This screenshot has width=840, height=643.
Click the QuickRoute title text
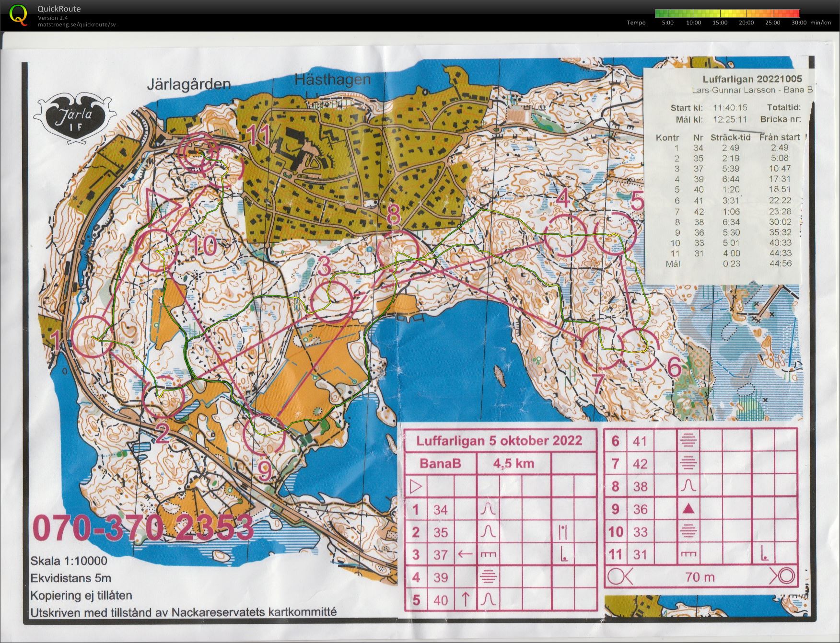(58, 9)
